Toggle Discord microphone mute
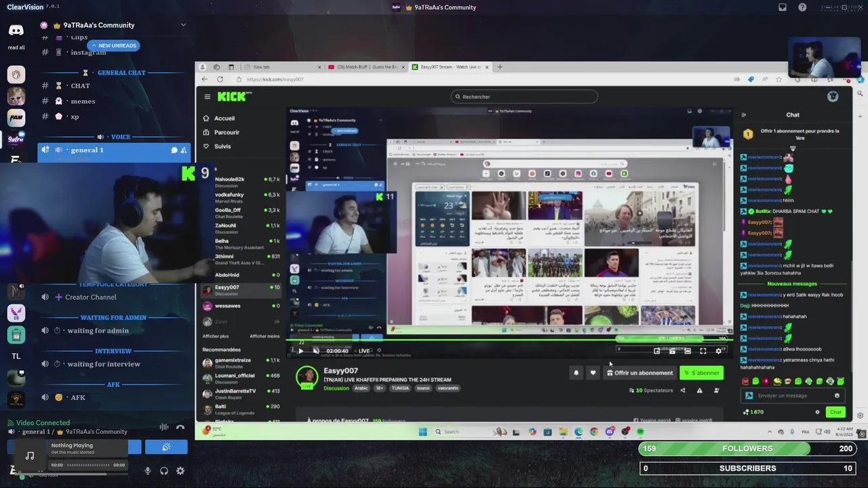The width and height of the screenshot is (868, 488). coord(148,470)
